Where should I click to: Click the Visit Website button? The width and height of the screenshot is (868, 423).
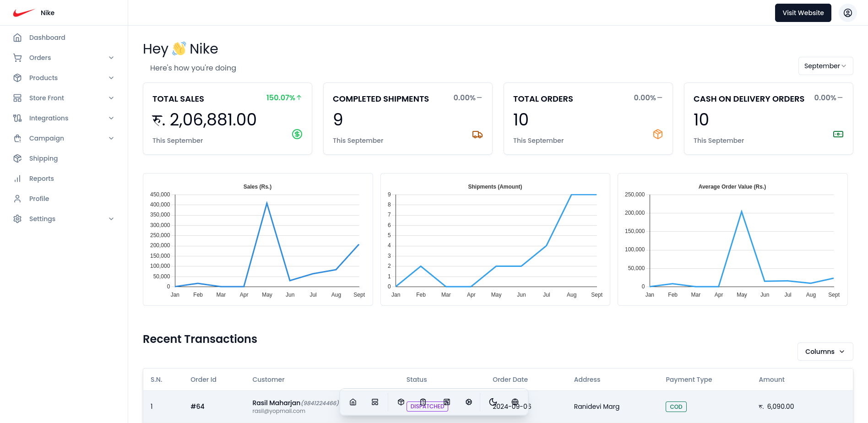803,13
